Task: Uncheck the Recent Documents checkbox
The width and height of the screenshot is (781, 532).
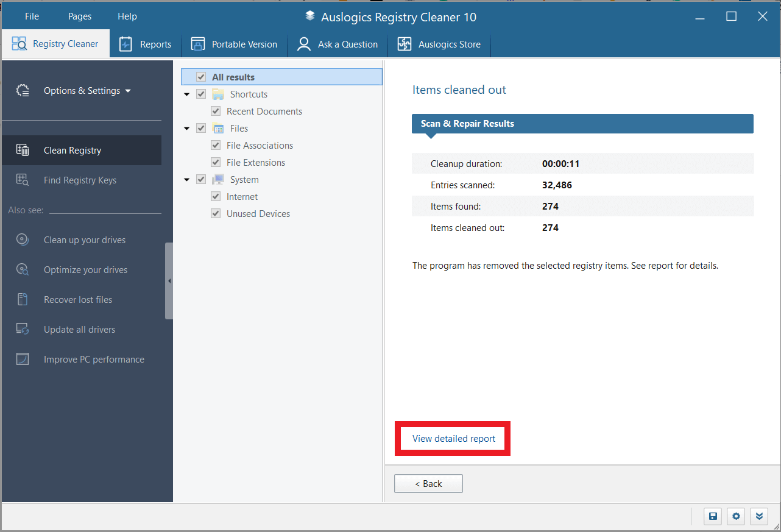Action: click(216, 112)
